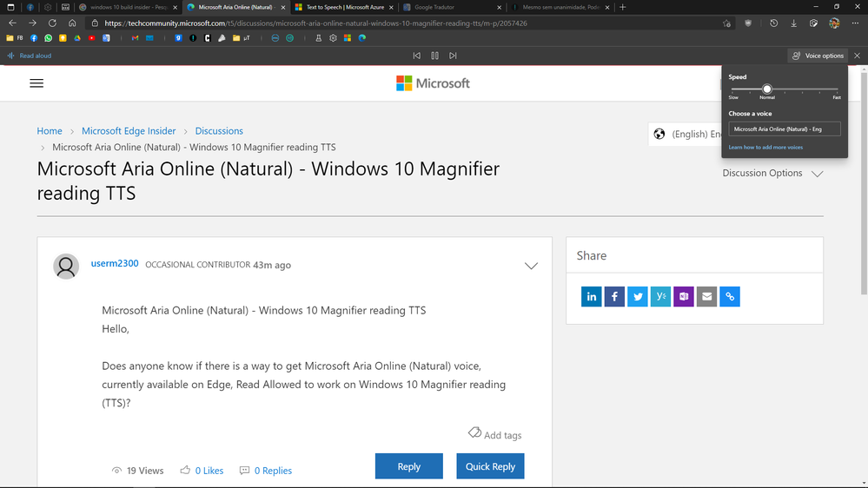Share the post on Twitter

[638, 297]
